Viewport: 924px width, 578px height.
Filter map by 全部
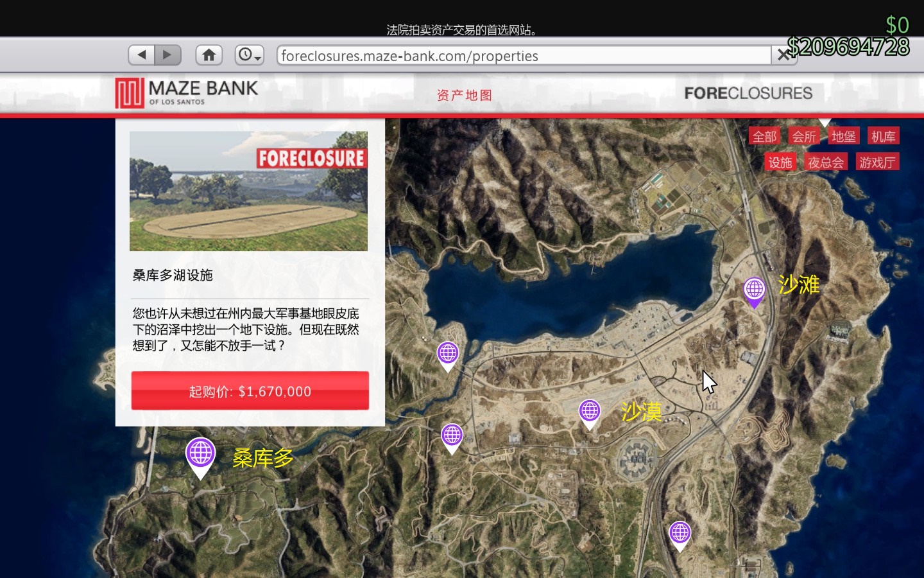[764, 136]
